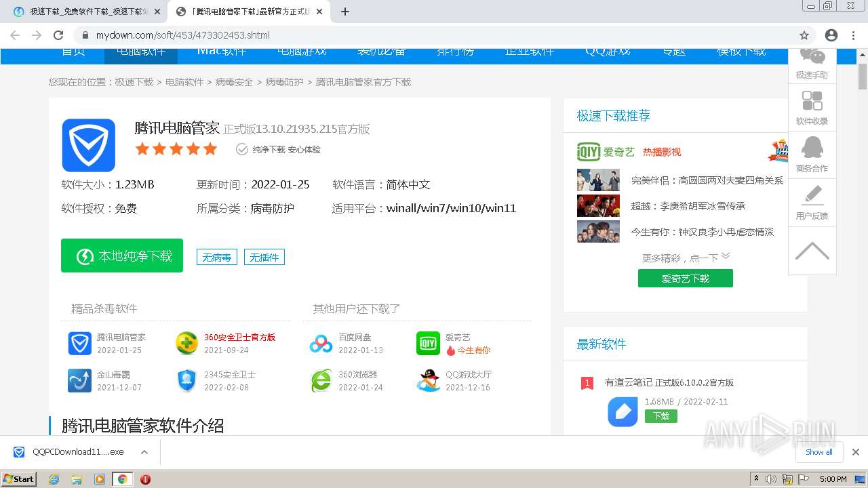Click the page vertical scrollbar thumb
The image size is (868, 488).
[863, 77]
